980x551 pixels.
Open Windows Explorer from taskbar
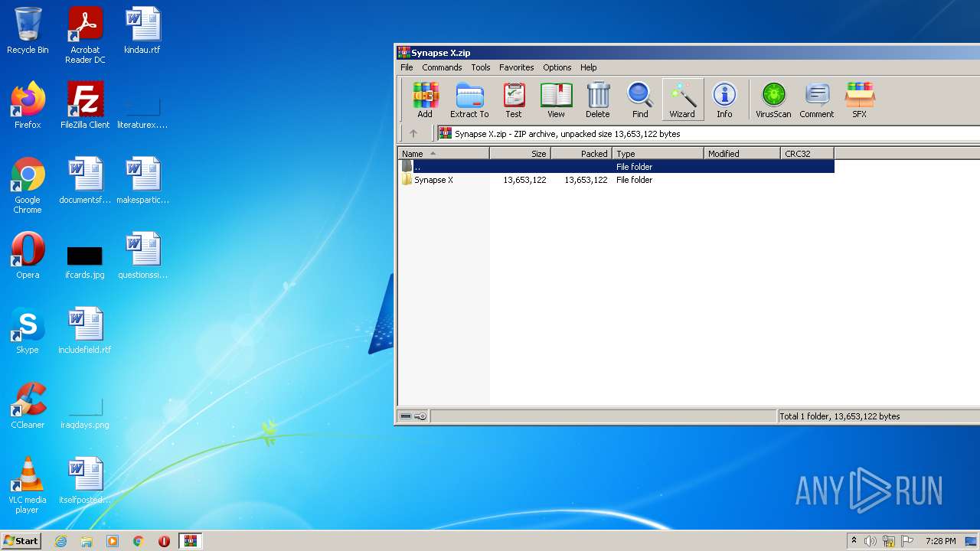(87, 541)
